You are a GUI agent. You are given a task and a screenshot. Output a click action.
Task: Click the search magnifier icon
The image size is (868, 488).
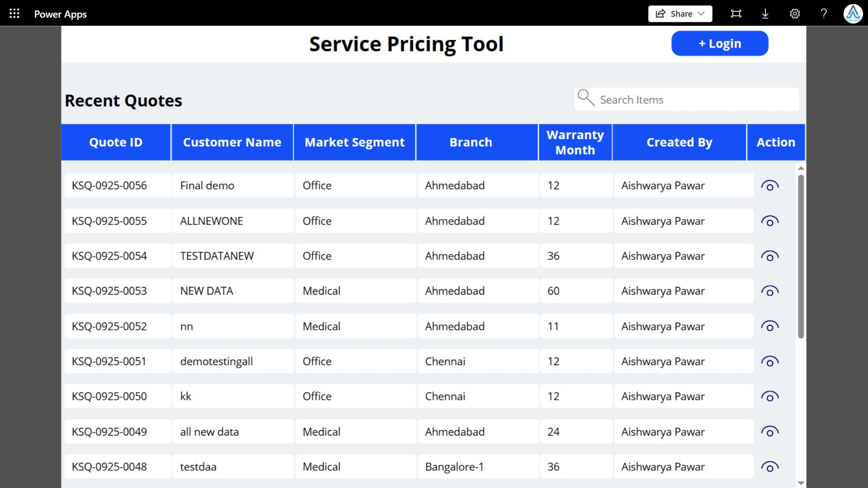click(586, 98)
